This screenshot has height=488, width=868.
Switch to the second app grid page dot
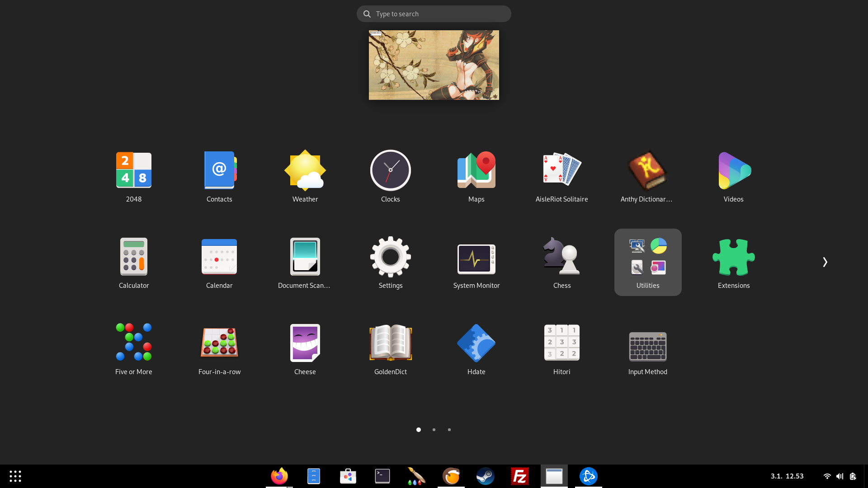[x=434, y=430]
